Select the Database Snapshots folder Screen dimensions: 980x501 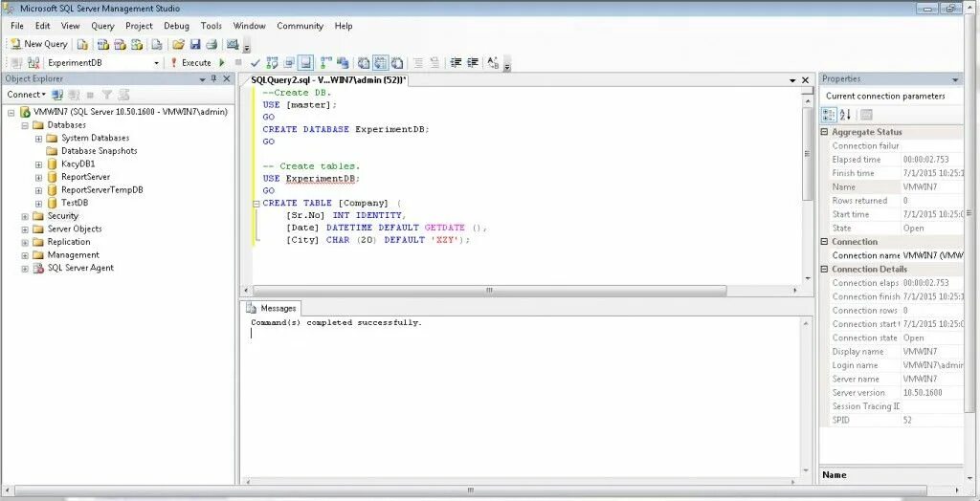[x=99, y=151]
